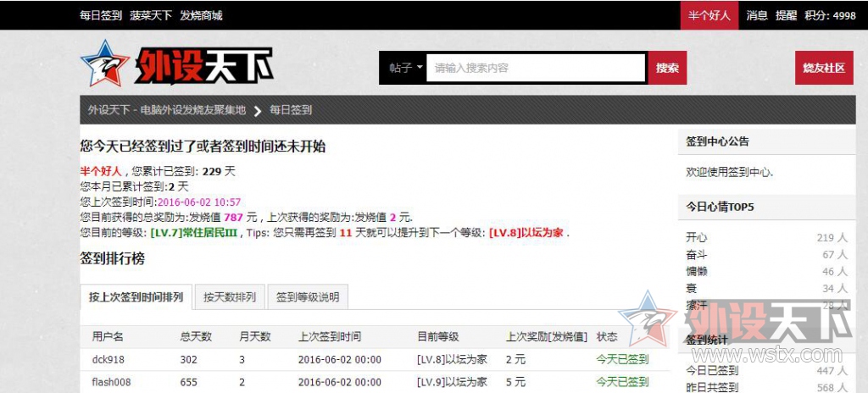868x393 pixels.
Task: Click breadcrumb 外设天下 - 电脑外设发烧友聚集地
Action: coord(167,109)
